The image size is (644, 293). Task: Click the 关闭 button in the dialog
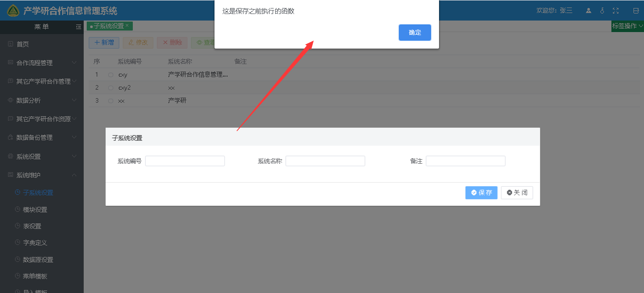[517, 193]
